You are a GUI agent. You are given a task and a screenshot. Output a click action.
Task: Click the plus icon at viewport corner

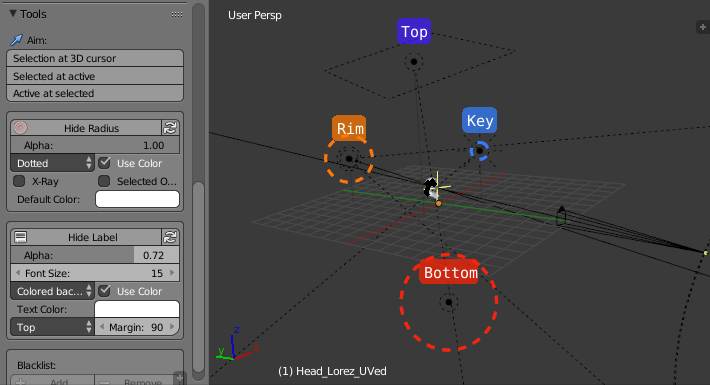[x=703, y=27]
